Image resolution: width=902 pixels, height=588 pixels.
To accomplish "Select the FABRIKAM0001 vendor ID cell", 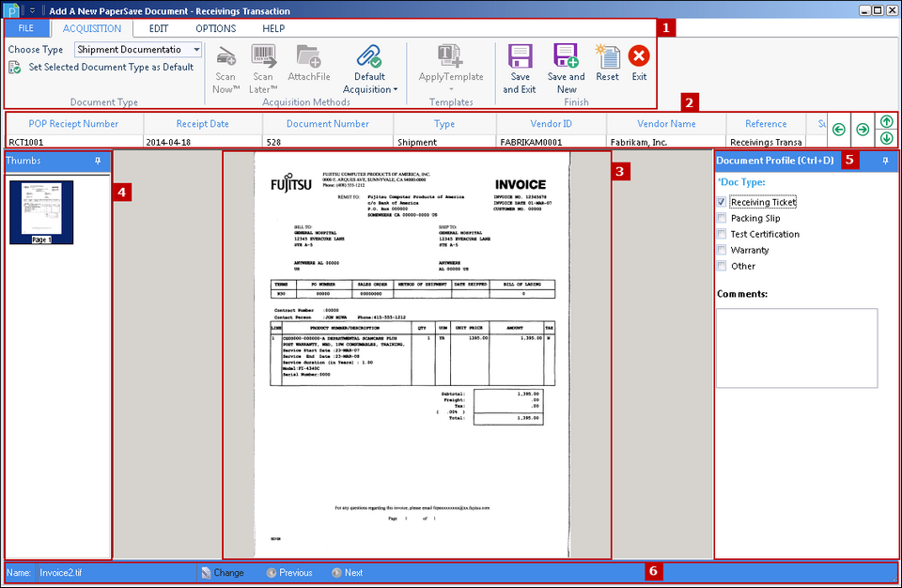I will pyautogui.click(x=552, y=142).
